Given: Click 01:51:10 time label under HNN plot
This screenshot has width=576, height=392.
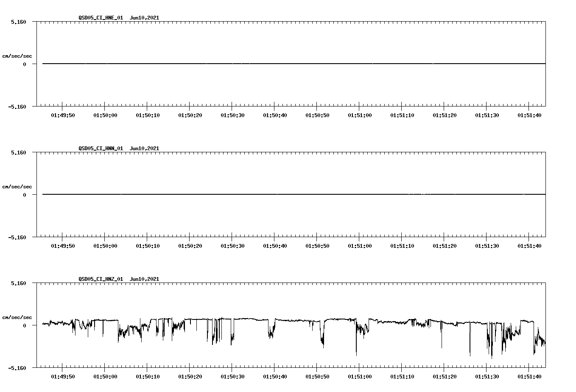Looking at the screenshot, I should (x=402, y=246).
